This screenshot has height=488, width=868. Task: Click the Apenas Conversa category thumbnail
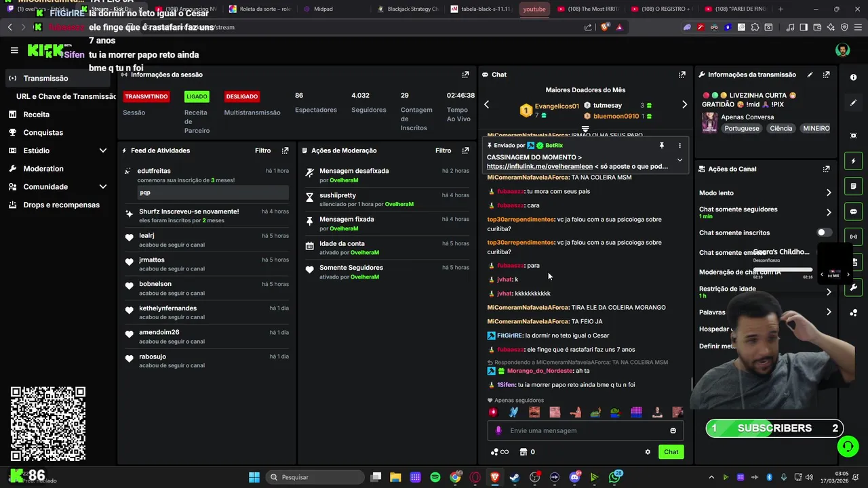tap(709, 122)
